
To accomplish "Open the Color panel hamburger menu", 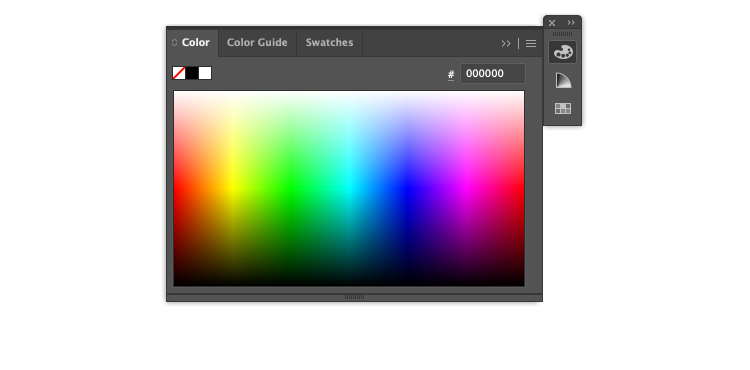I will pyautogui.click(x=531, y=44).
